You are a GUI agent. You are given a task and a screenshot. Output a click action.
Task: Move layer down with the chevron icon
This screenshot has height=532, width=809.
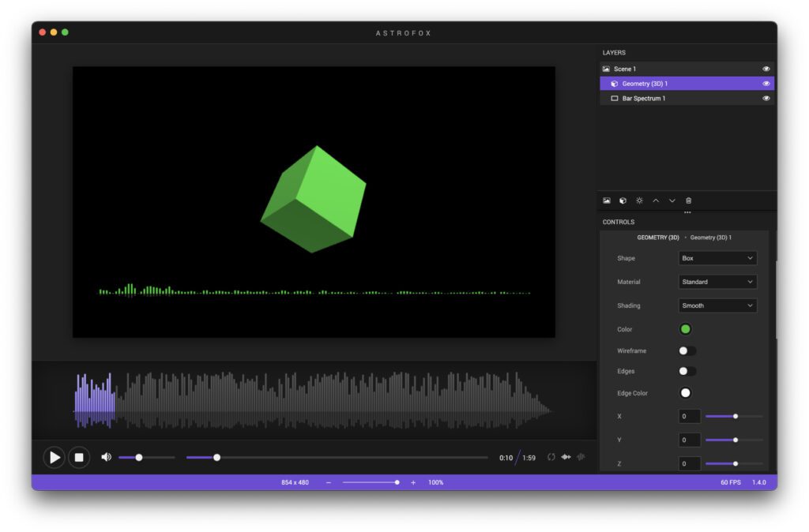point(672,200)
